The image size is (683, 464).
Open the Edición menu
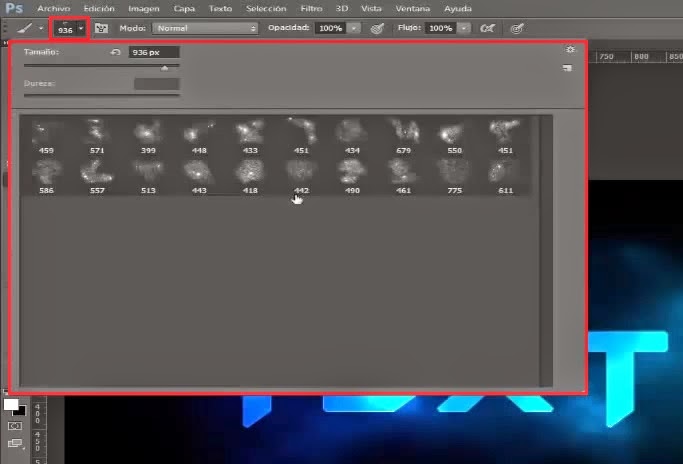click(99, 8)
